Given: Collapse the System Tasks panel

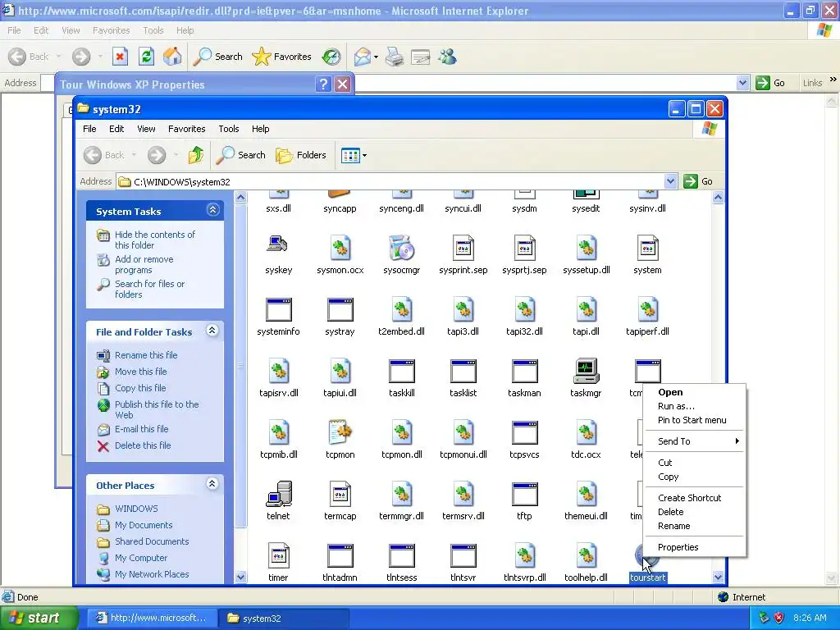Looking at the screenshot, I should tap(212, 210).
